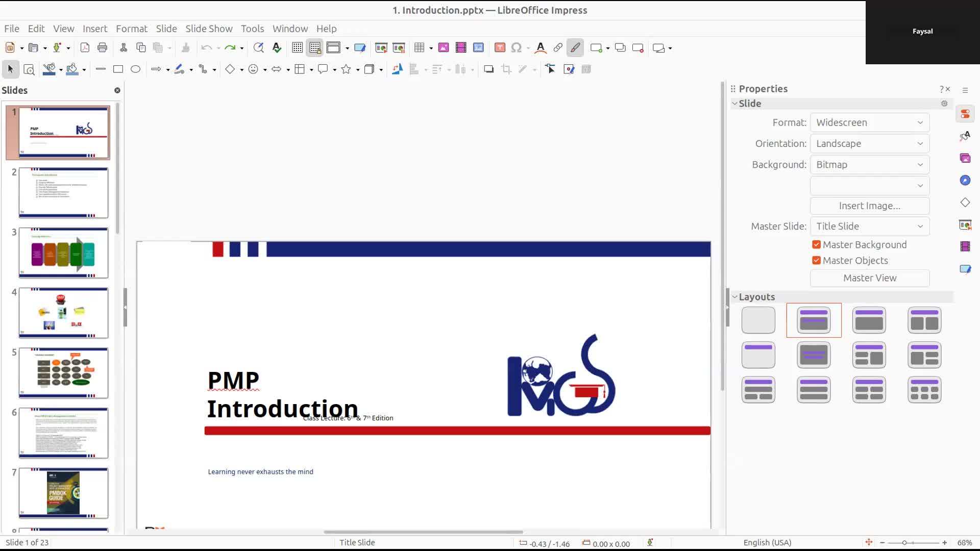
Task: Select the Rectangle drawing tool
Action: (x=118, y=69)
